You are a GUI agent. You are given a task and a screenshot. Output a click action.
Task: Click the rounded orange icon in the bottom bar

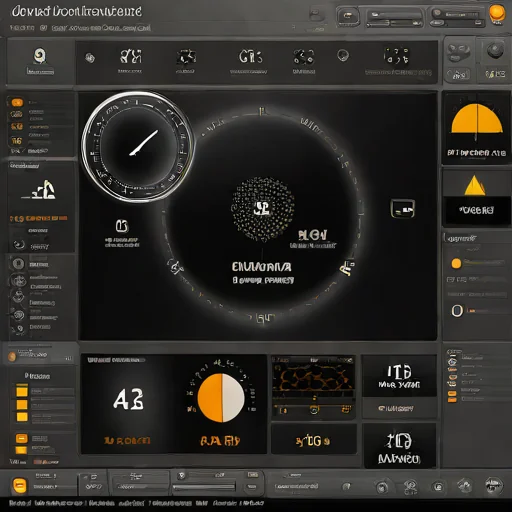pyautogui.click(x=19, y=486)
